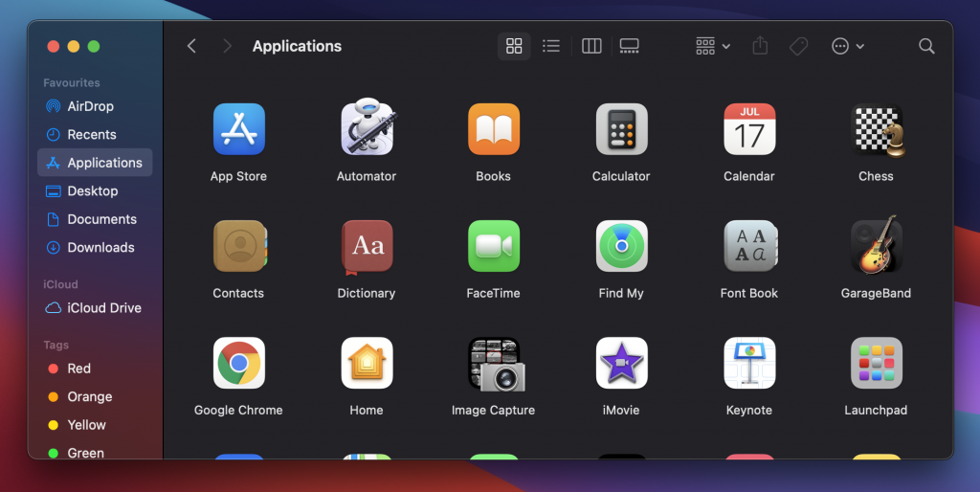Screen dimensions: 980x492
Task: Launch Automator from the grid
Action: point(367,127)
